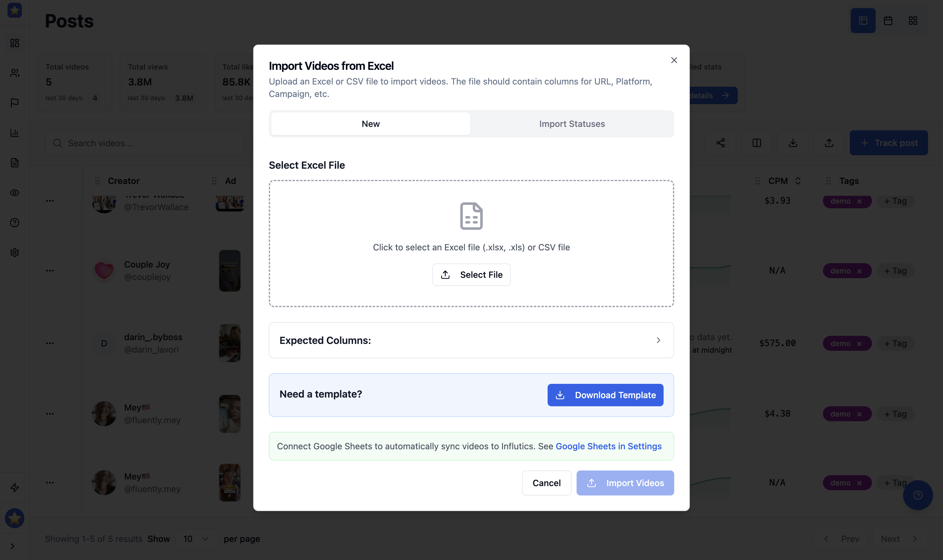The width and height of the screenshot is (943, 560).
Task: Open row menu for Trevor Wallace post
Action: [50, 201]
